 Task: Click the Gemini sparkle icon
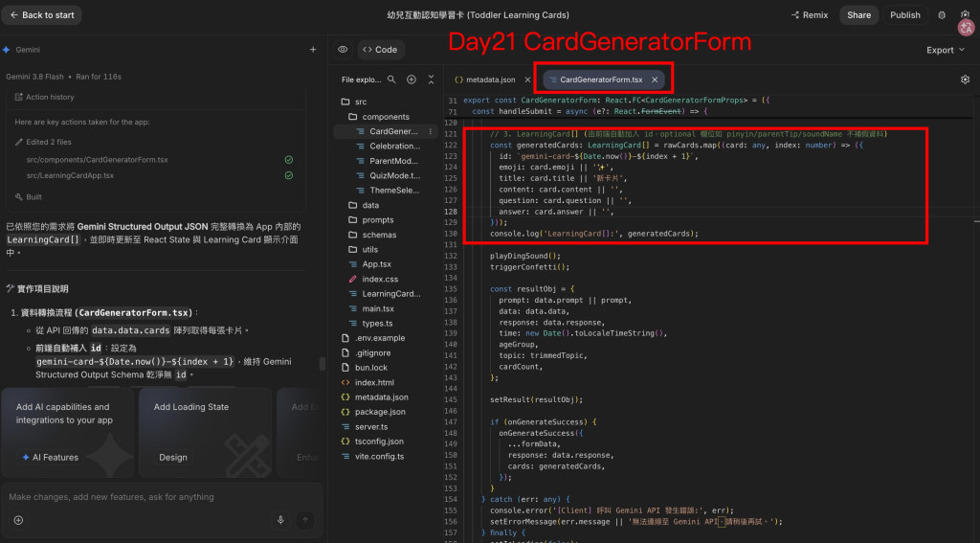[x=7, y=50]
